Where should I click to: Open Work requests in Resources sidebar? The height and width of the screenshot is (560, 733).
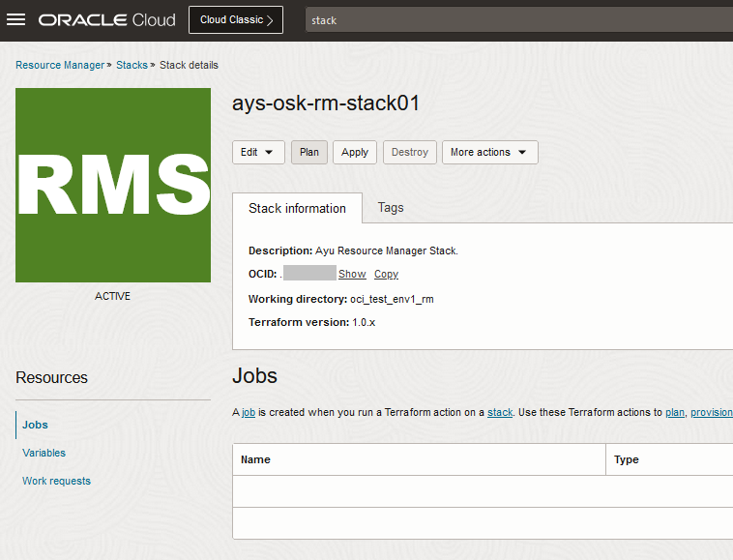point(56,481)
